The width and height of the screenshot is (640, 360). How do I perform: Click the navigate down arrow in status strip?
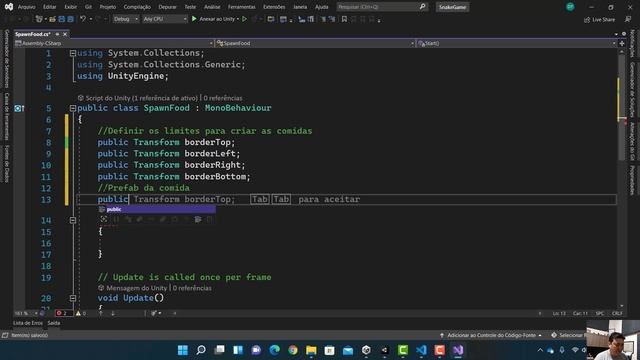[x=113, y=313]
